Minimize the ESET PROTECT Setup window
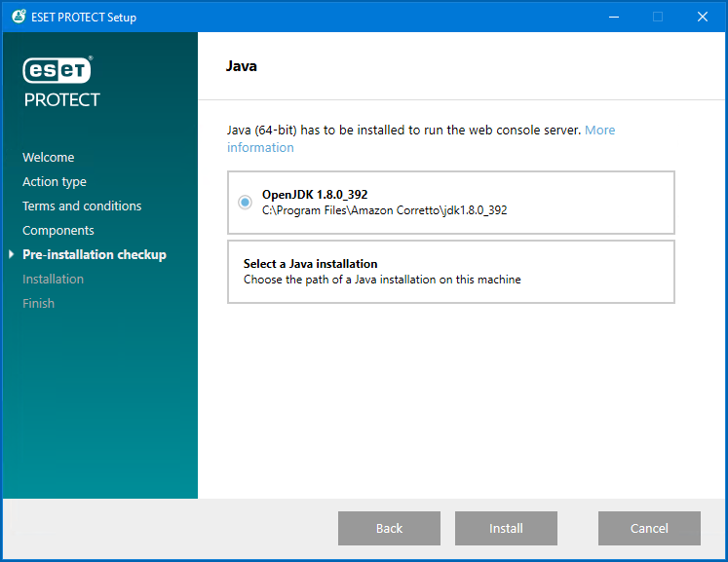728x562 pixels. 613,17
